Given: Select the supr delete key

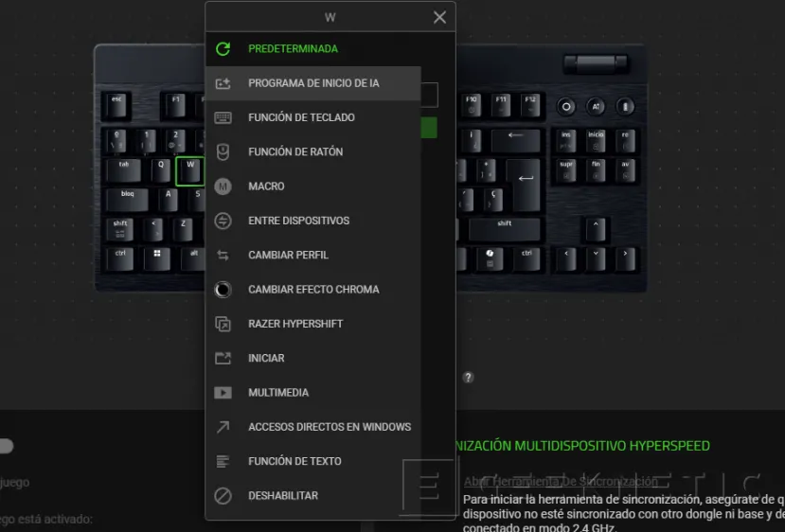Looking at the screenshot, I should coord(565,170).
